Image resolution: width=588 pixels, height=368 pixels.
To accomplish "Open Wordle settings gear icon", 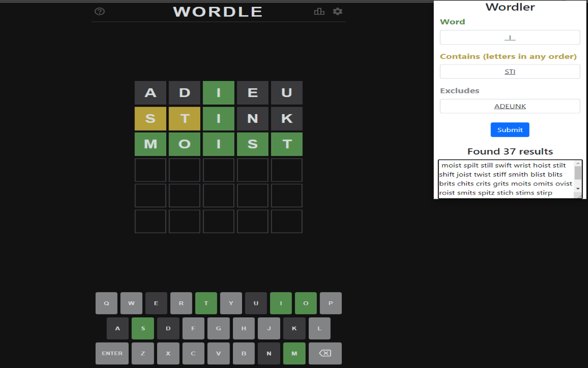I will pos(338,11).
